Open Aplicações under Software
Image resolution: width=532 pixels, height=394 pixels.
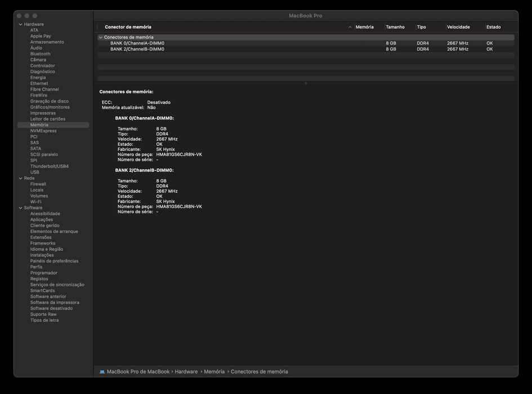pyautogui.click(x=42, y=220)
